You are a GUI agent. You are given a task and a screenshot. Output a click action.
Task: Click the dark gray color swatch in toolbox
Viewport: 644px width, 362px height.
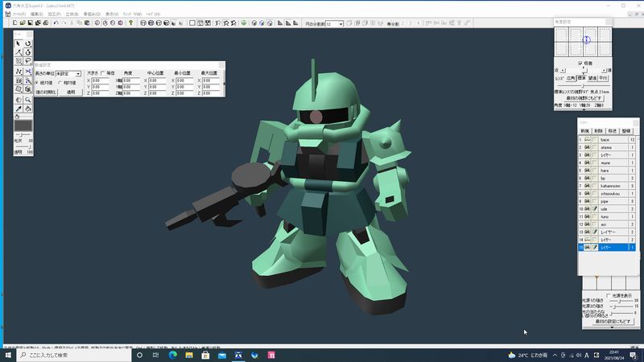point(23,125)
